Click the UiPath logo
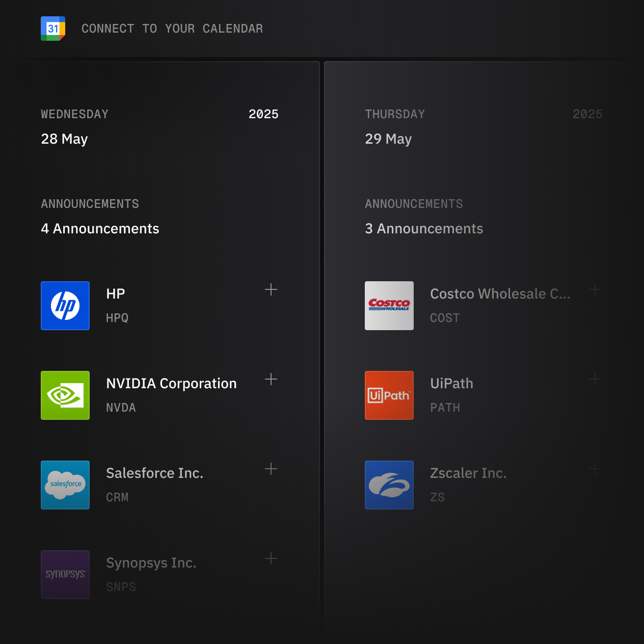Screen dimensions: 644x644 point(389,395)
